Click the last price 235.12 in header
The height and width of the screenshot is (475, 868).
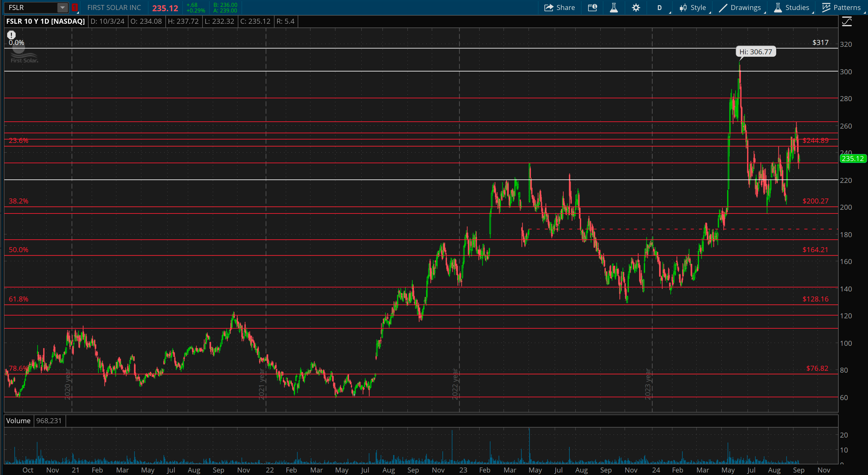coord(165,8)
